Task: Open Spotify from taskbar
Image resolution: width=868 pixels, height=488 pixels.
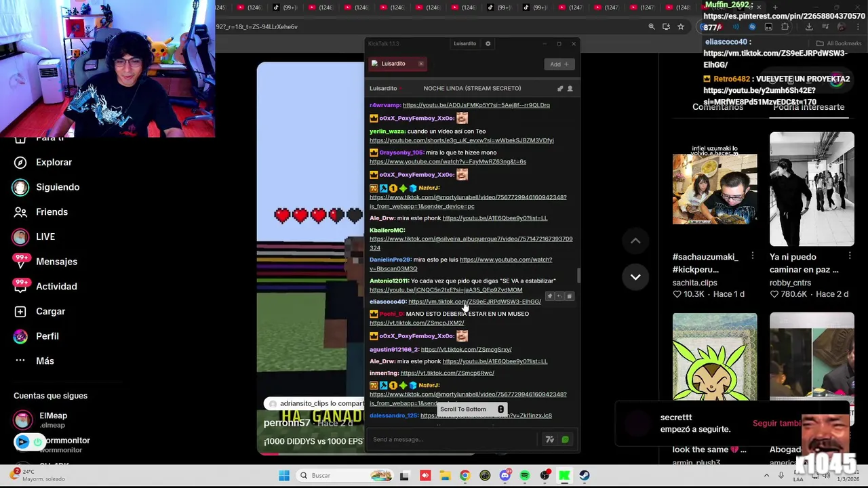Action: [525, 475]
